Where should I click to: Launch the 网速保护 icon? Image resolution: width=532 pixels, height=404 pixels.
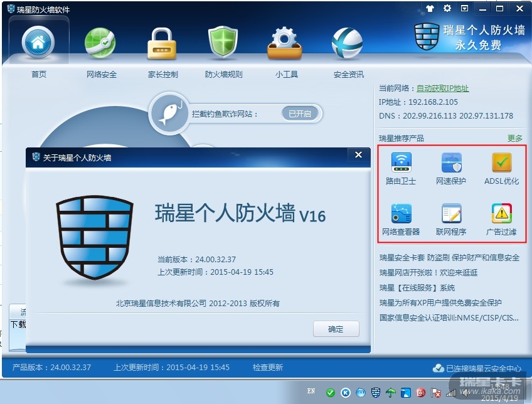451,163
